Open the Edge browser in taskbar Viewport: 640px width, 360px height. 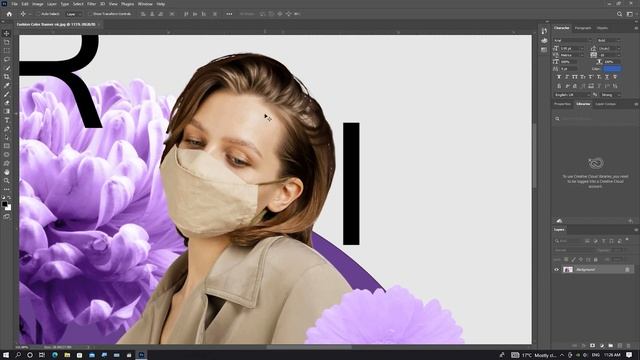pyautogui.click(x=55, y=355)
